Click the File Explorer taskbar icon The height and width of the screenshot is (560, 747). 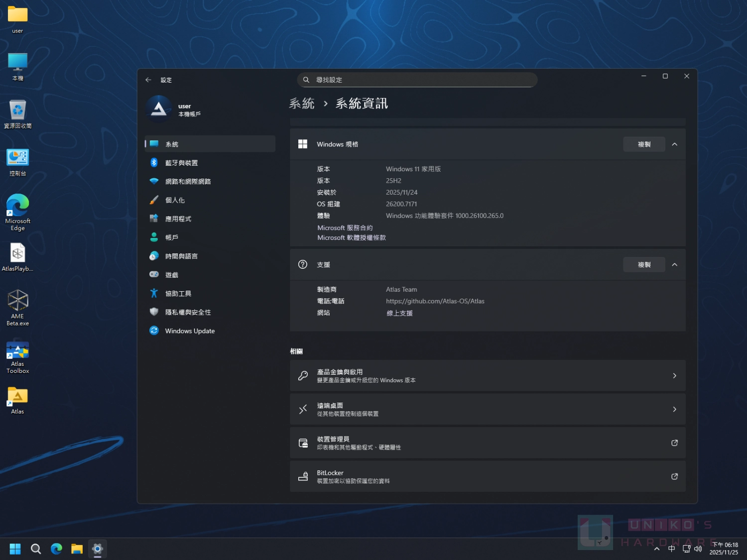[x=77, y=549]
